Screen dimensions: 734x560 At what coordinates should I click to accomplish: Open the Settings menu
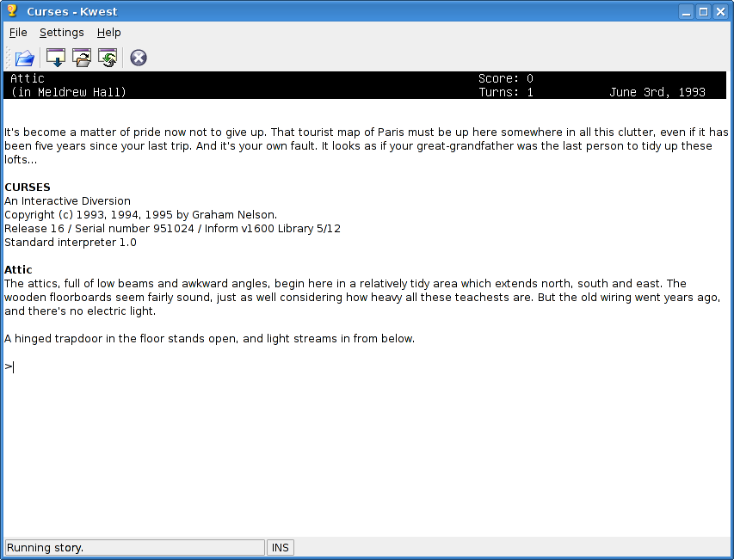tap(62, 33)
